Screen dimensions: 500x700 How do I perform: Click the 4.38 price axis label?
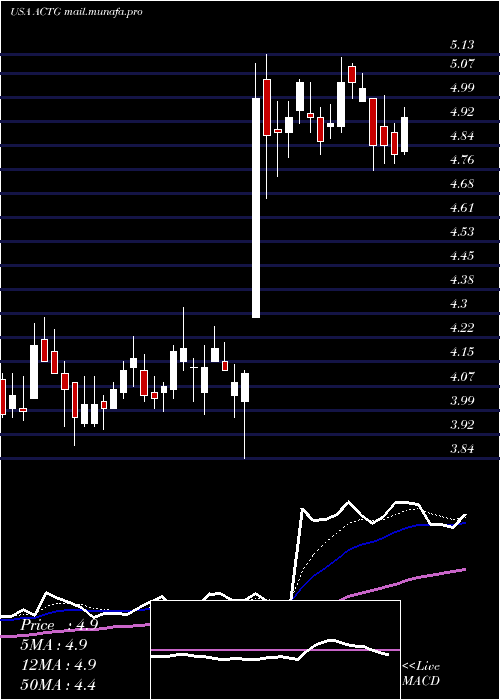(462, 280)
